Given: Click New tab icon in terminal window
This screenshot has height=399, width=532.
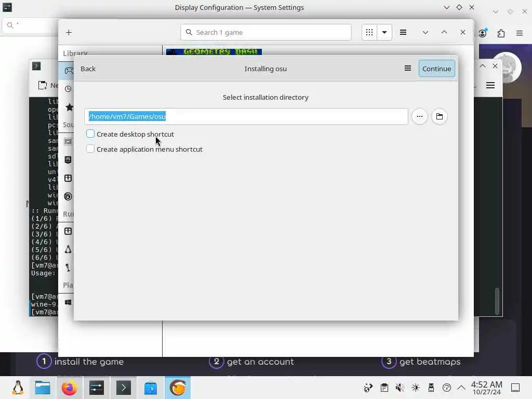Looking at the screenshot, I should pos(43,85).
